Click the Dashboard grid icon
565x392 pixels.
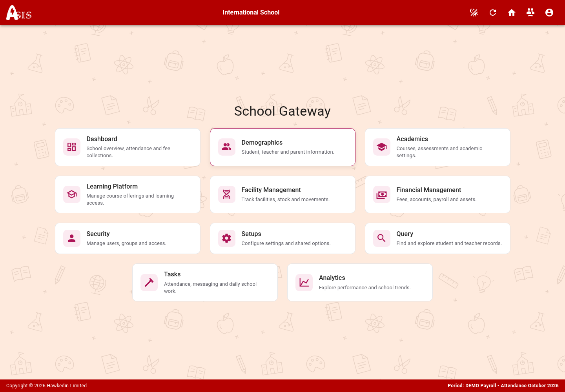(x=72, y=147)
